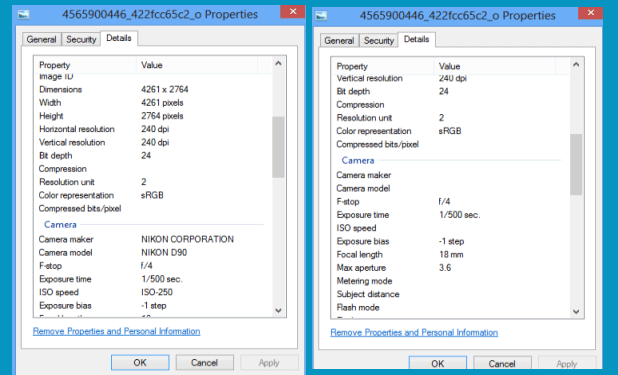This screenshot has height=375, width=618.
Task: Select the Exposure bias row in the left window
Action: point(153,306)
